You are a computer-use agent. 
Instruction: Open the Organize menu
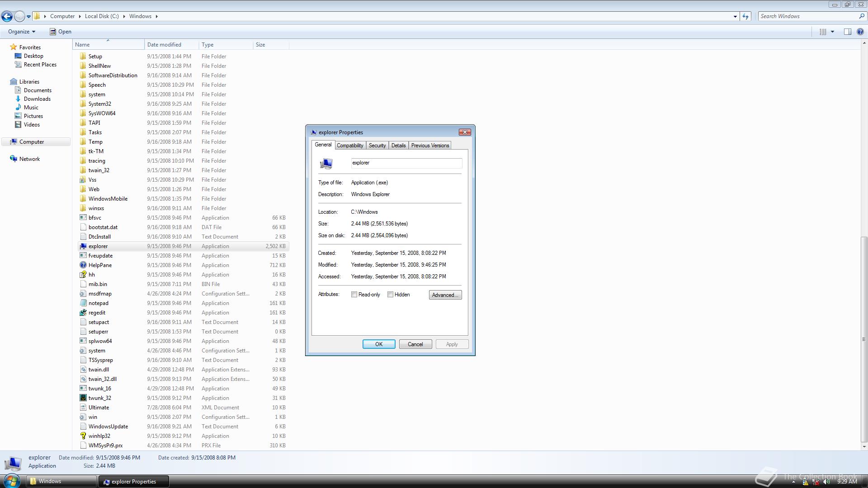pyautogui.click(x=22, y=32)
